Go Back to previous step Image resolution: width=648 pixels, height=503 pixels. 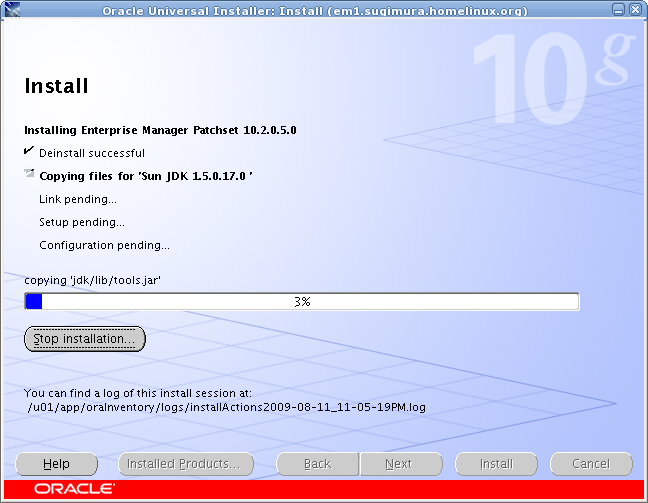317,464
